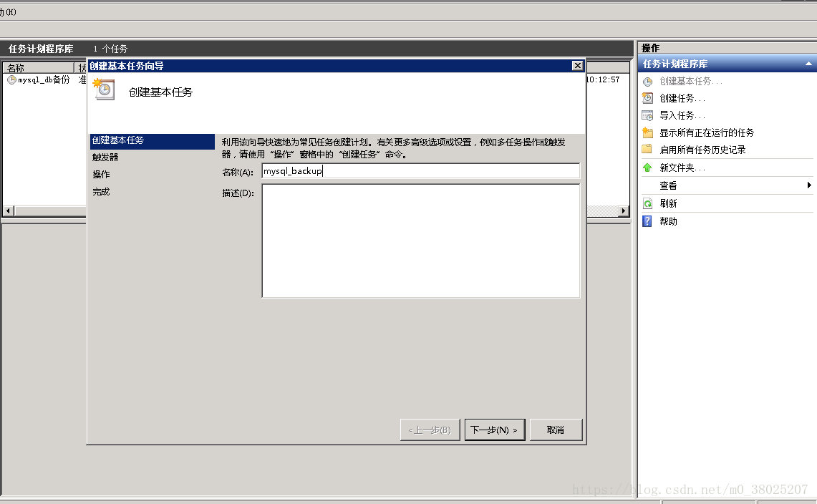Select the 完成 wizard step

coord(101,192)
